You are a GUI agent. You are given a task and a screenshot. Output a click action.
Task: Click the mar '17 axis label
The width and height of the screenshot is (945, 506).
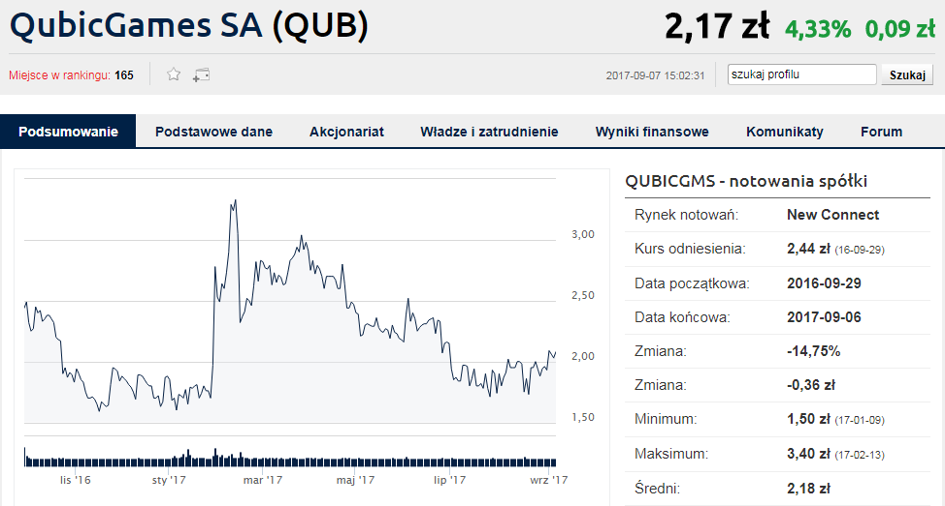click(x=262, y=480)
